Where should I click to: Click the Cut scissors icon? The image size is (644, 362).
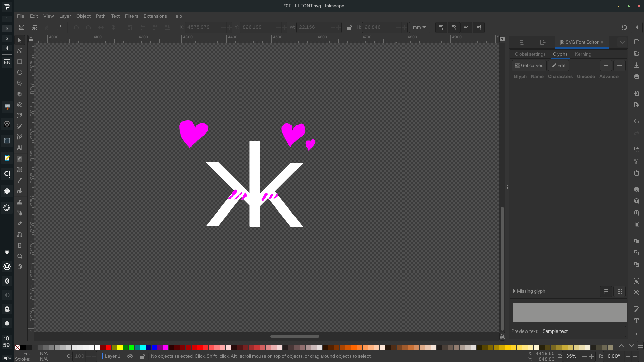pyautogui.click(x=636, y=161)
